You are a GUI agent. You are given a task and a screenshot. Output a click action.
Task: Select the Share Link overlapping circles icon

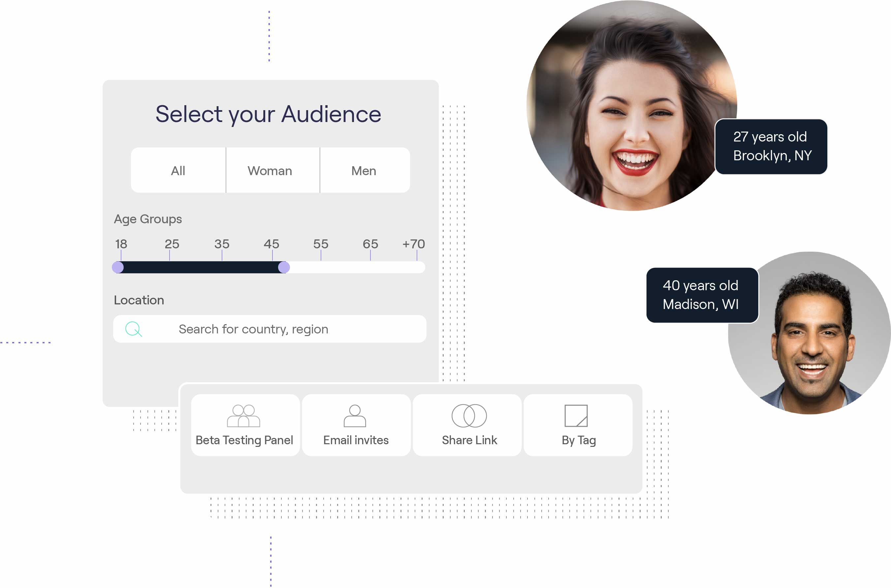pyautogui.click(x=469, y=416)
